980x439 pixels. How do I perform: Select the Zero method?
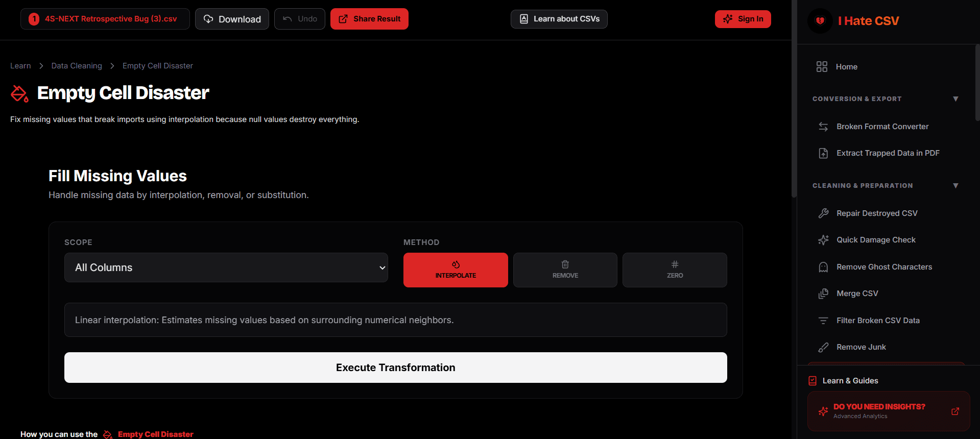point(675,270)
